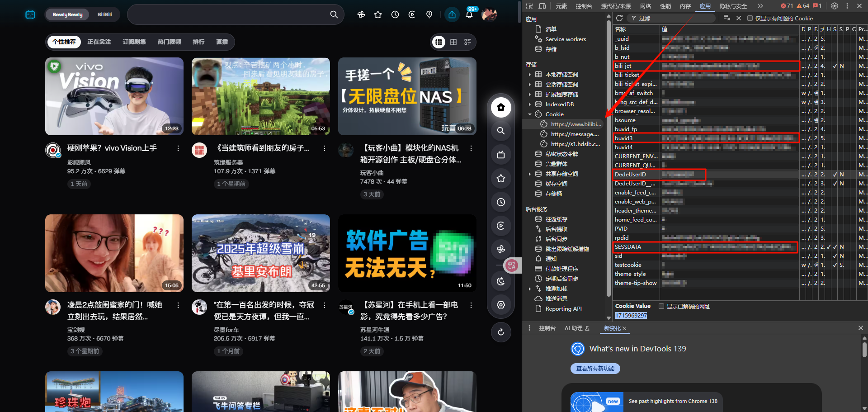The width and height of the screenshot is (868, 412).
Task: Refresh the cookie table
Action: coord(619,18)
